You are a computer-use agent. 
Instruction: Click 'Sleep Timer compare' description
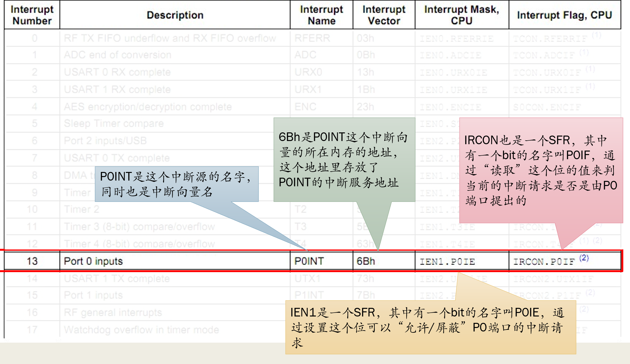(114, 123)
